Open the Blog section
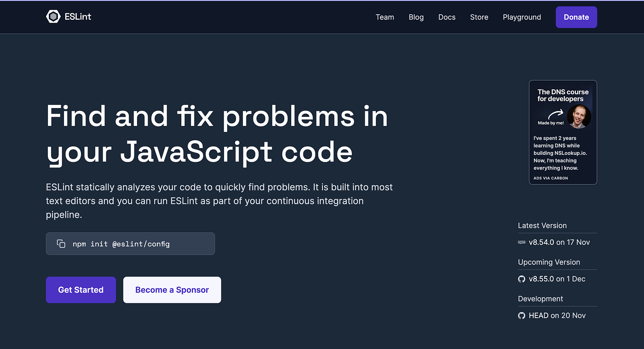This screenshot has height=349, width=644. coord(416,17)
